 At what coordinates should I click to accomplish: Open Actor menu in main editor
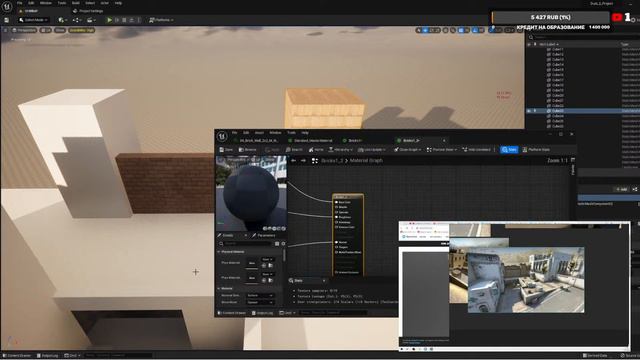pos(104,3)
